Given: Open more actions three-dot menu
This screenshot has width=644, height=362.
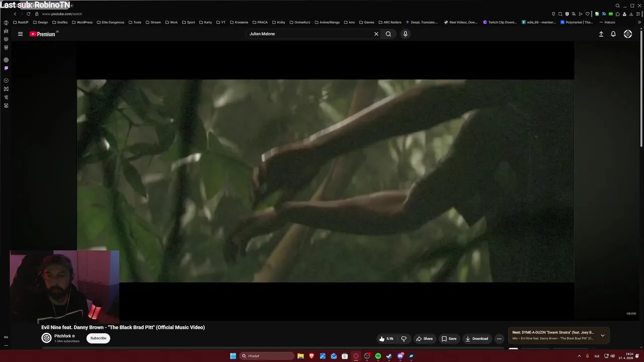Looking at the screenshot, I should click(x=499, y=338).
